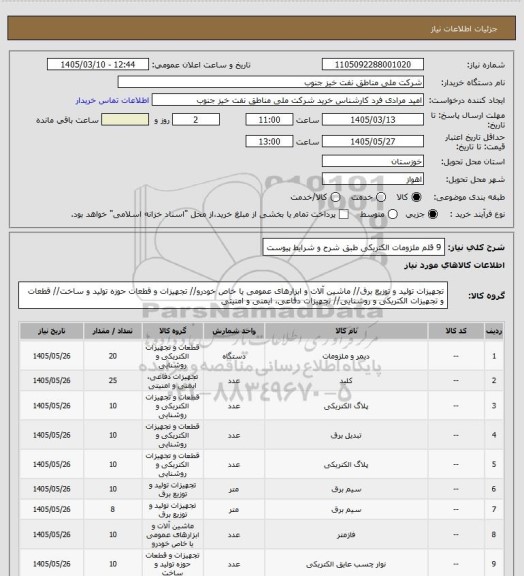This screenshot has width=524, height=576.
Task: Click group تجهیزات دفاعی، ایمنی و امنیتی in row 2
Action: pos(173,381)
